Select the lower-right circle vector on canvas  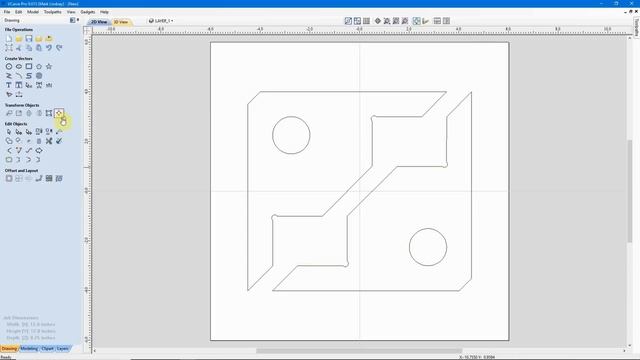point(428,247)
